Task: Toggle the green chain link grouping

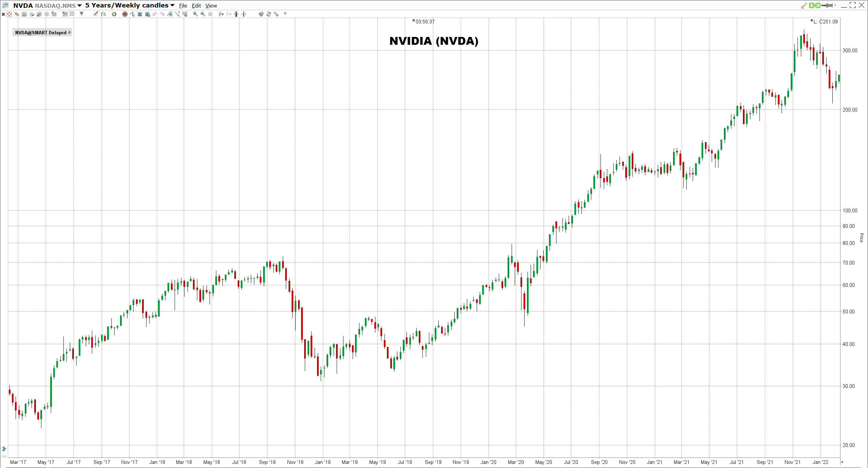Action: click(814, 5)
